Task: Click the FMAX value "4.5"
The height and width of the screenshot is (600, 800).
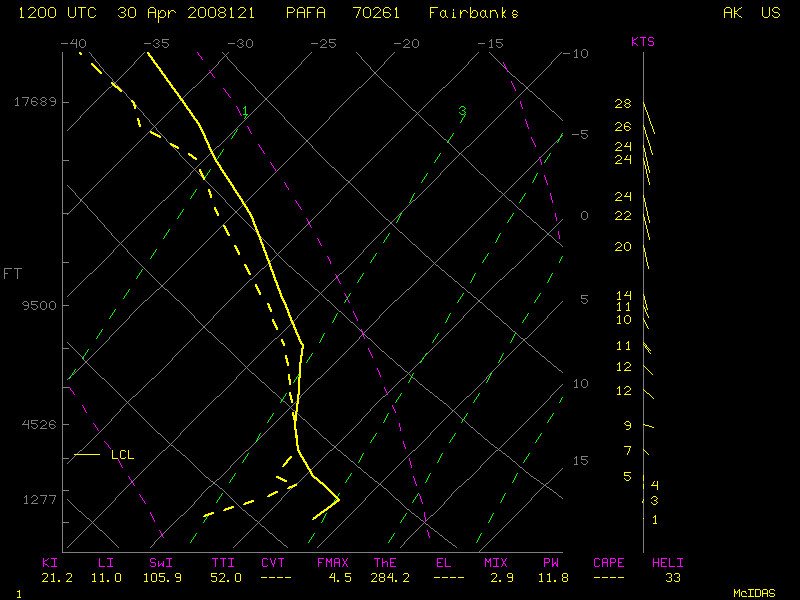Action: click(340, 578)
